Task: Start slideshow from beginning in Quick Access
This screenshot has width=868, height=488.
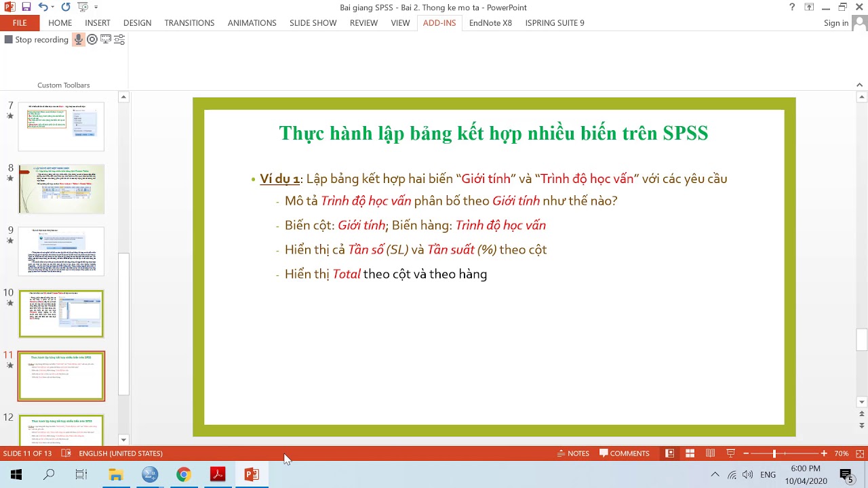Action: click(83, 7)
